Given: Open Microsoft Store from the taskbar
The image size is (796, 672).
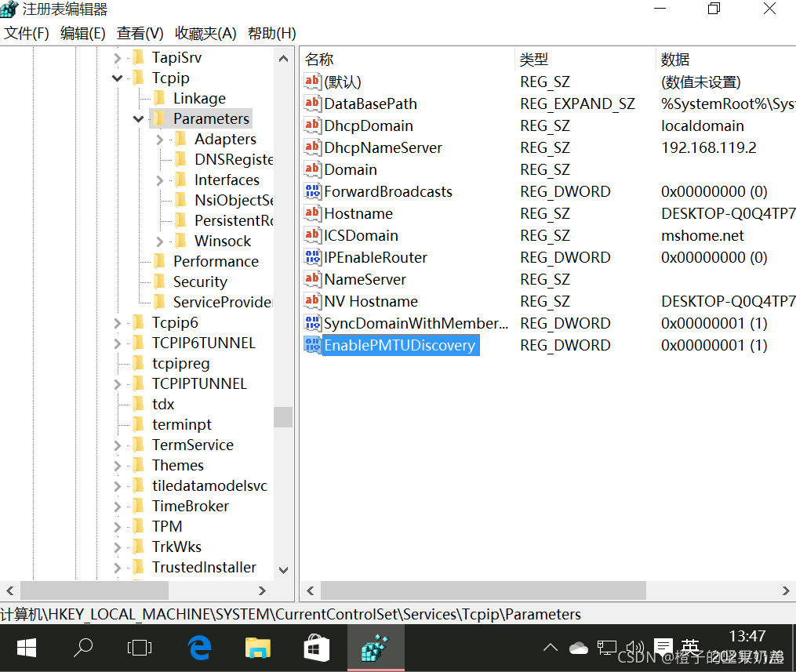Looking at the screenshot, I should tap(316, 648).
